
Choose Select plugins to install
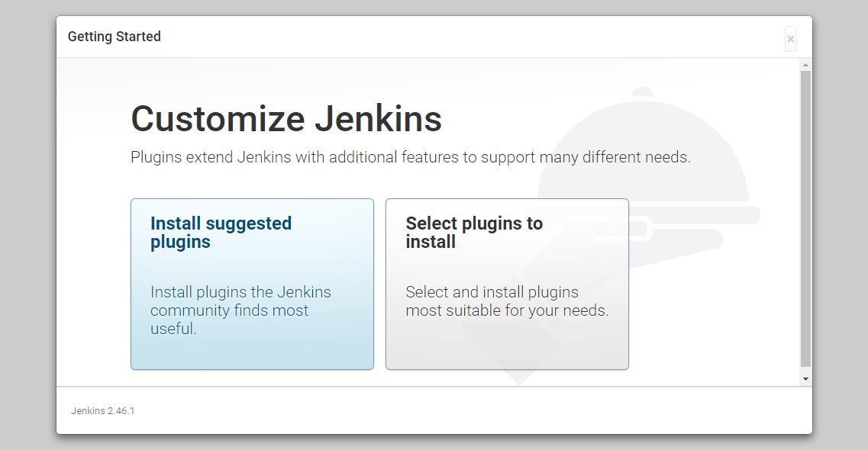click(507, 284)
